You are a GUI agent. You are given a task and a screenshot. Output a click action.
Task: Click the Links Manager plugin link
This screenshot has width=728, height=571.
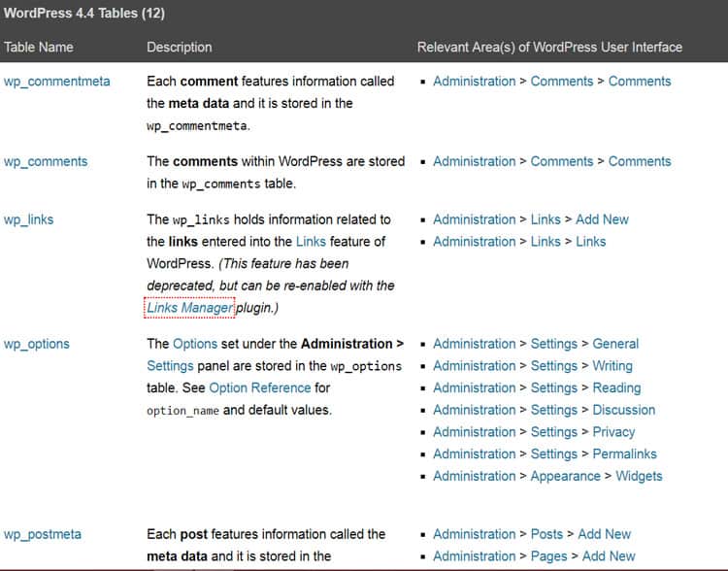189,308
